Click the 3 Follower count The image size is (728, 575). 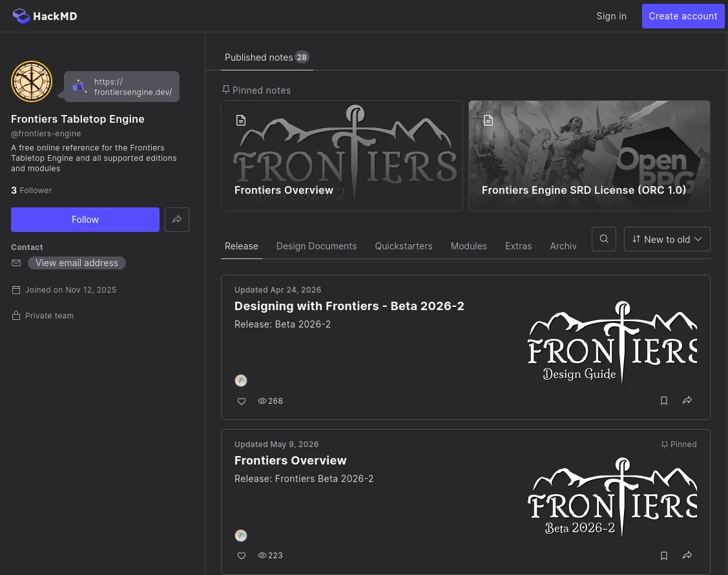32,191
